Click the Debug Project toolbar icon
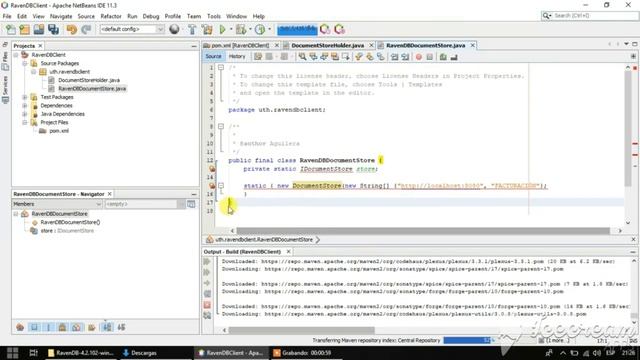The height and width of the screenshot is (360, 640). coord(241,29)
